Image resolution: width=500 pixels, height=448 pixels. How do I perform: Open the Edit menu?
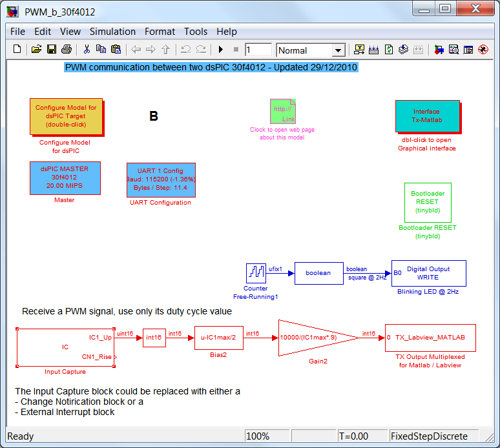[x=43, y=32]
